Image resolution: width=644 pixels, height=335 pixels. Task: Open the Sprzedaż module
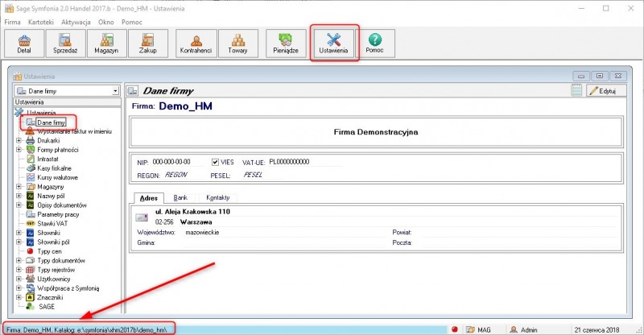coord(65,43)
